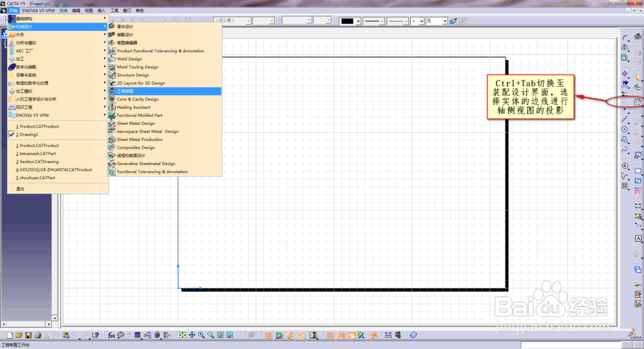Select checked 2 Drawing1 window entry
Image resolution: width=644 pixels, height=349 pixels.
tap(57, 135)
